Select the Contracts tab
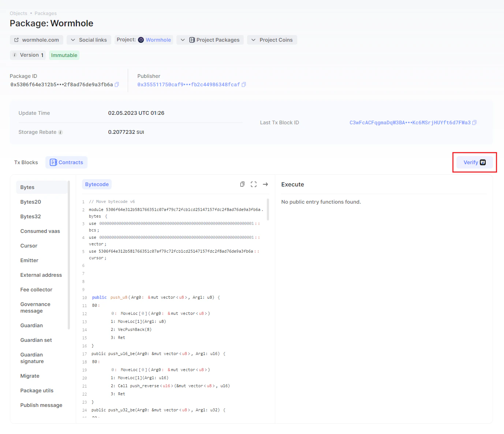 pos(66,162)
